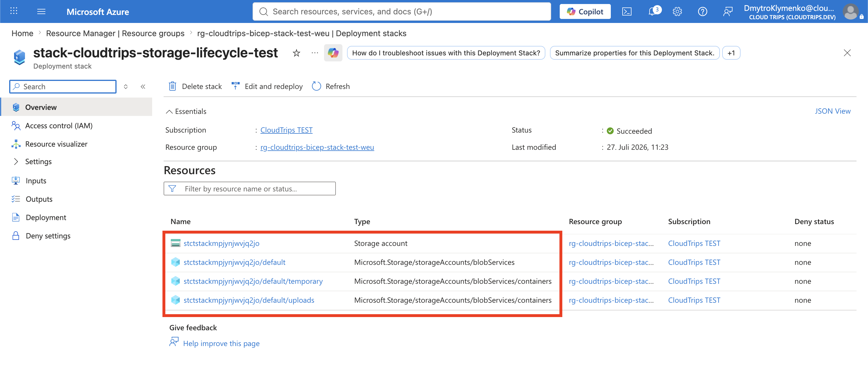868x373 pixels.
Task: Click the feedback icon by Help improve this page
Action: (x=174, y=342)
